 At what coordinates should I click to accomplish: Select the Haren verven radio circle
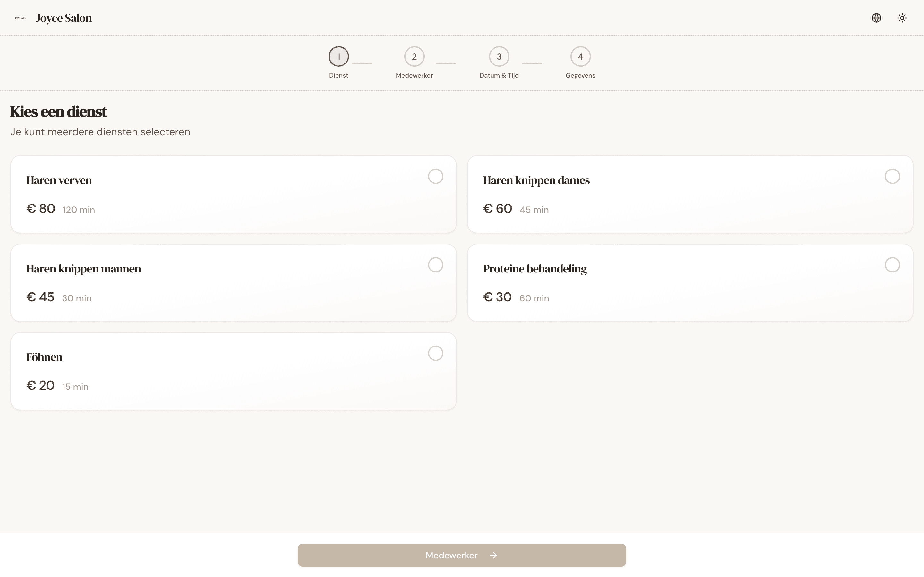(435, 176)
